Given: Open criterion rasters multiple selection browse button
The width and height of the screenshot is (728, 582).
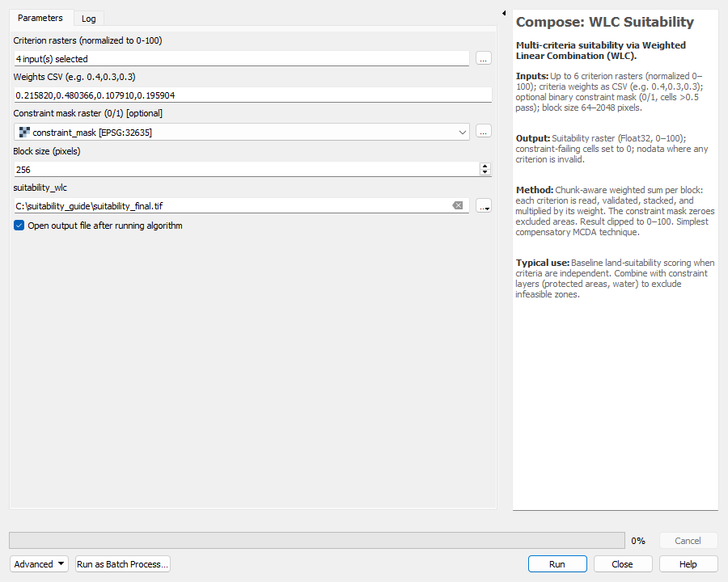Looking at the screenshot, I should pos(484,58).
